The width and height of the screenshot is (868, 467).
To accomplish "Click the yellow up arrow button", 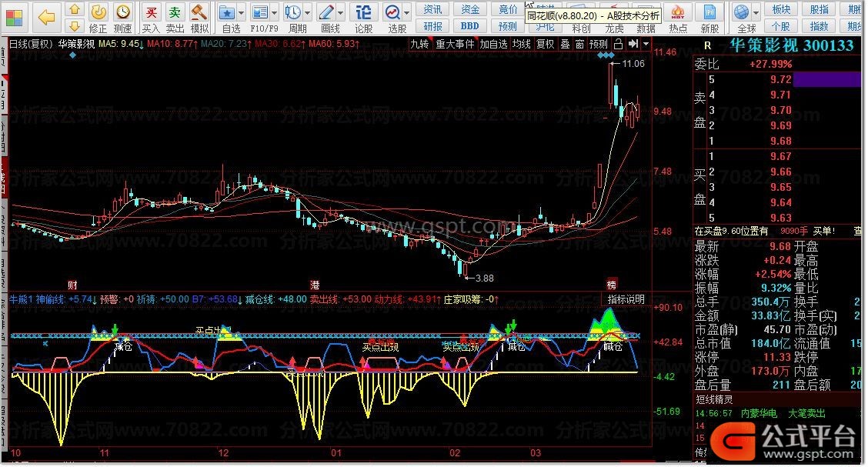I will coord(75,10).
